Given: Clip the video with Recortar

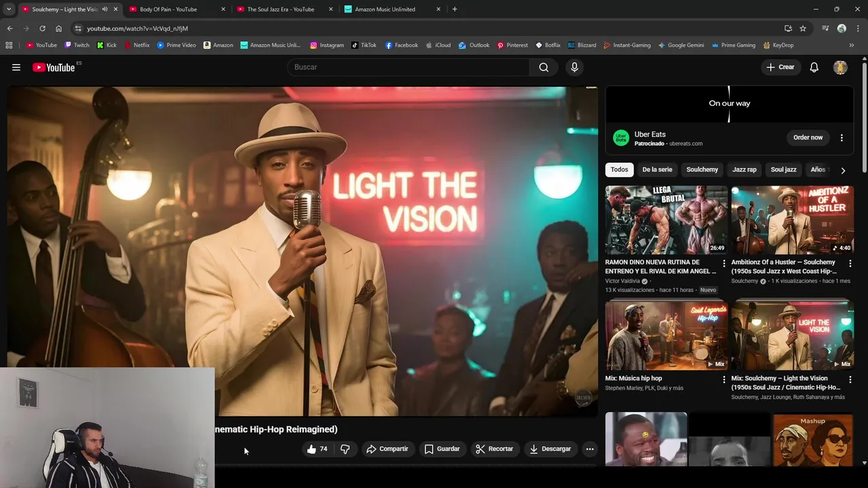Looking at the screenshot, I should point(494,449).
